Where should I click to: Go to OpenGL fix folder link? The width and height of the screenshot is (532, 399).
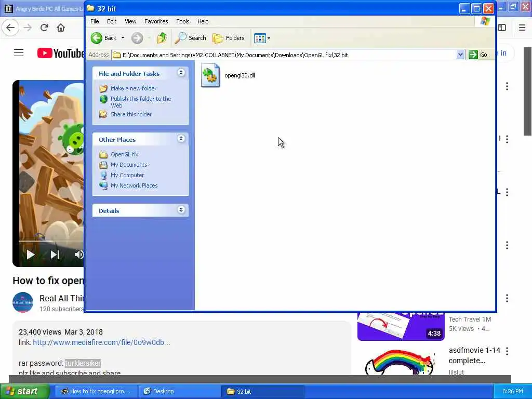click(125, 154)
